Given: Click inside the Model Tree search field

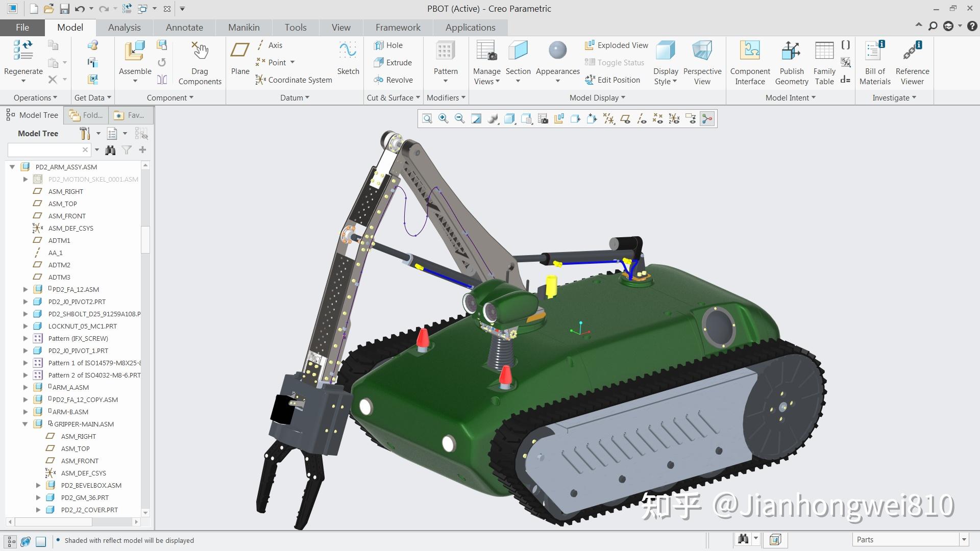Looking at the screenshot, I should [x=46, y=149].
